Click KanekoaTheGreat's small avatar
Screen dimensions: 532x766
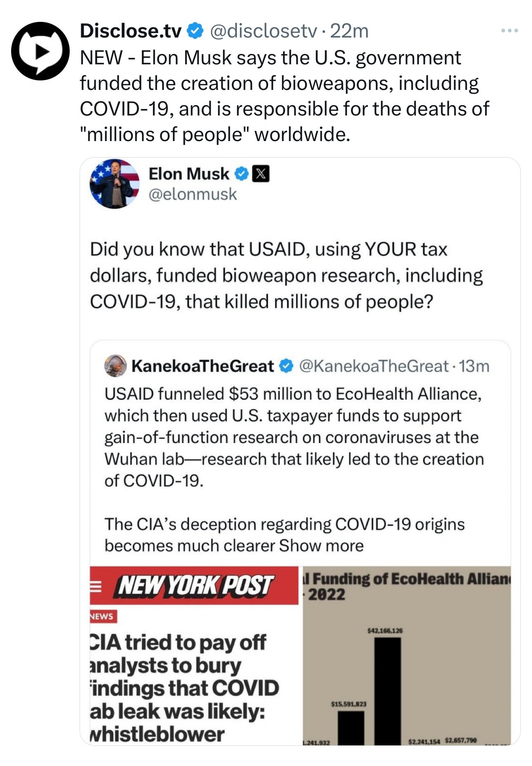click(x=115, y=365)
